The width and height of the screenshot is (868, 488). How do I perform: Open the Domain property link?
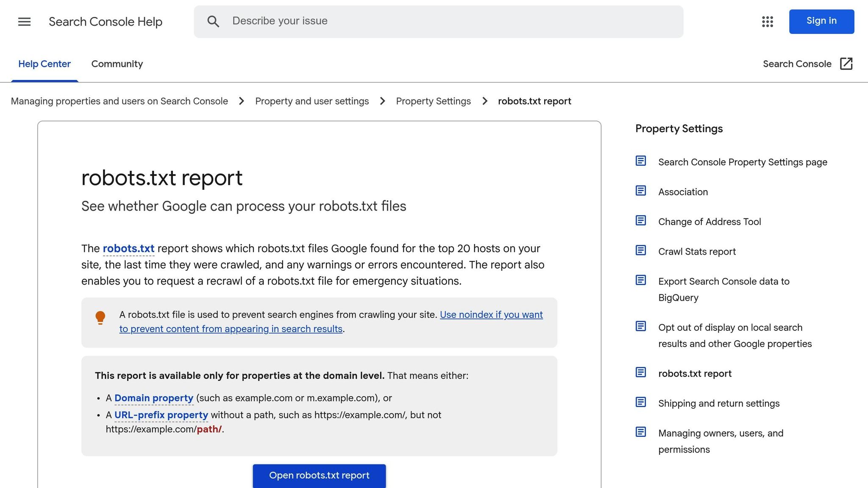[x=154, y=398]
